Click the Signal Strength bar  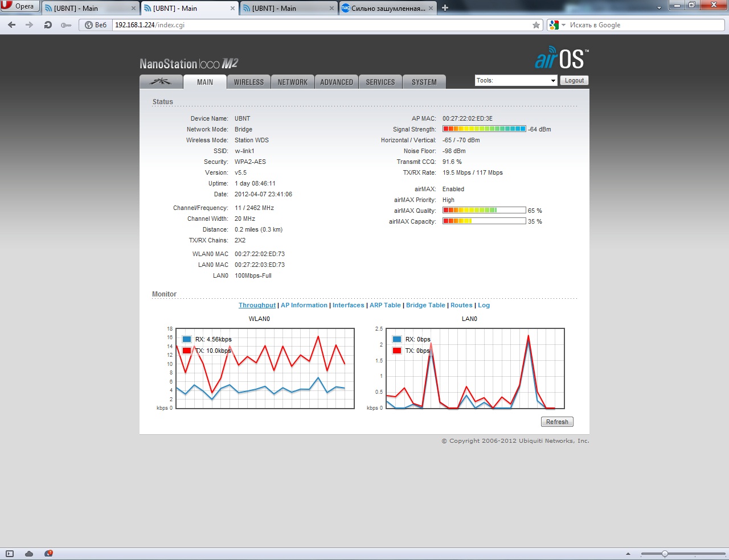(484, 129)
